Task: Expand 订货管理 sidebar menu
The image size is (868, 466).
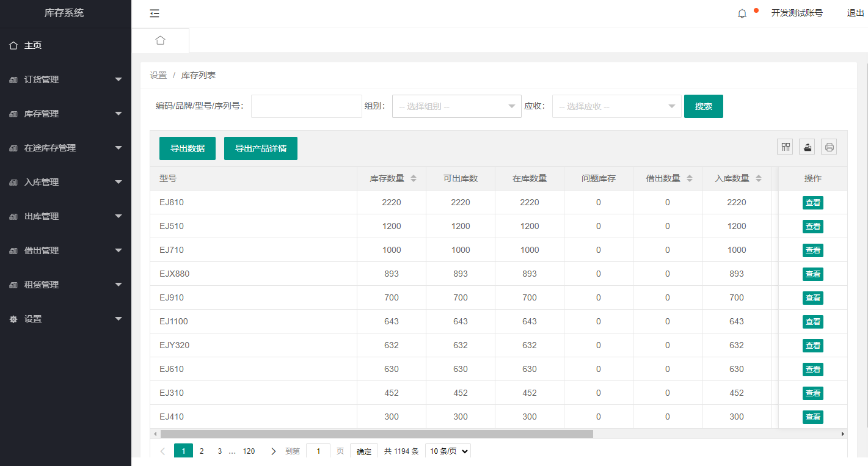Action: (x=65, y=79)
